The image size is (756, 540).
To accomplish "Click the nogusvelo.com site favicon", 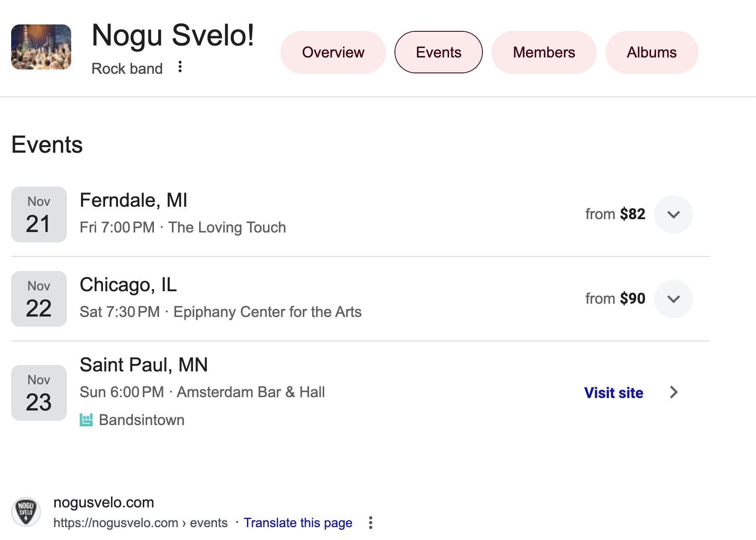I will 26,512.
